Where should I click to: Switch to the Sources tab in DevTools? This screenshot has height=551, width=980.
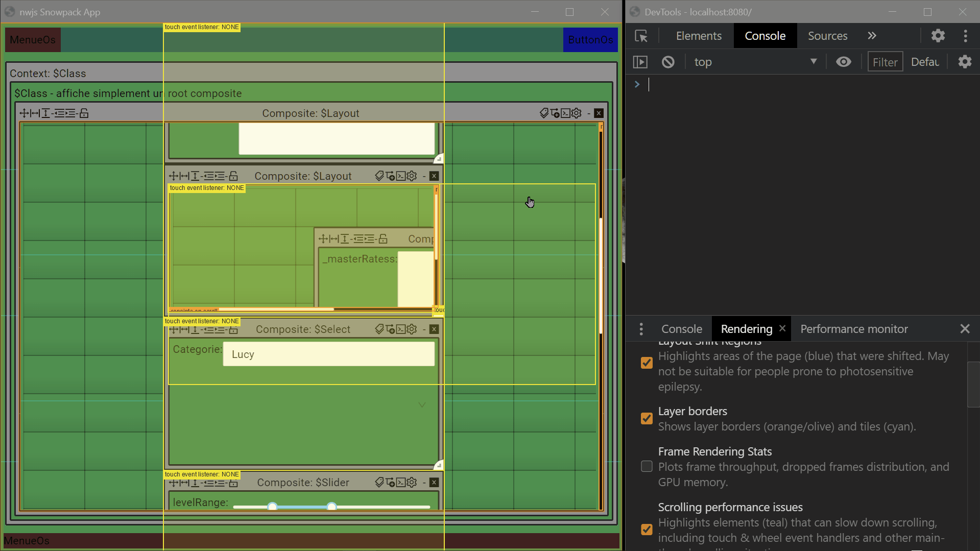click(827, 36)
